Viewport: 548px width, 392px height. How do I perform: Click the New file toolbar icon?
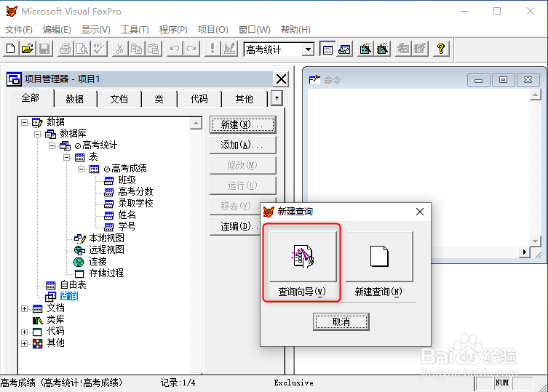[11, 49]
